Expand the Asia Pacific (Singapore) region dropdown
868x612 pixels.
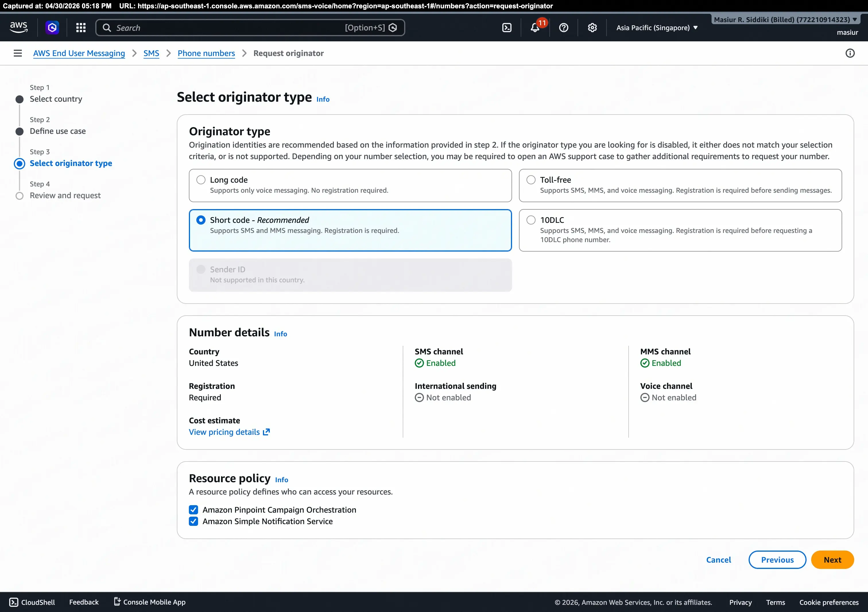pos(657,28)
